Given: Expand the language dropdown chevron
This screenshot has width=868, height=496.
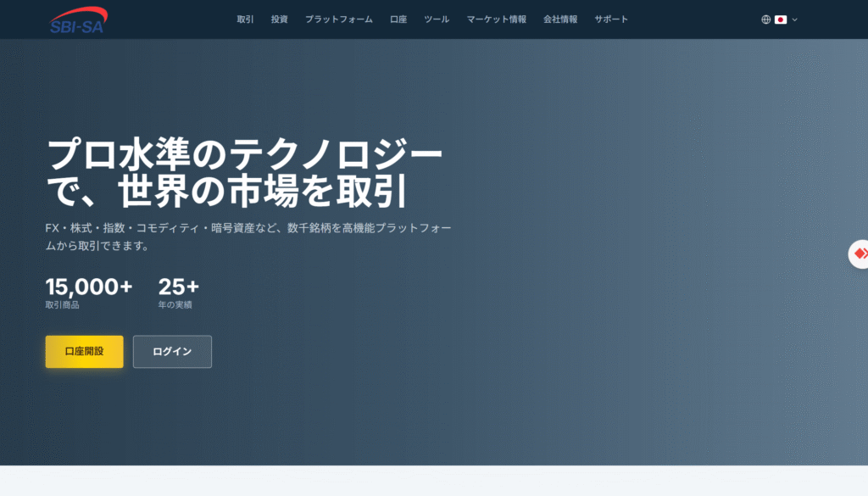Looking at the screenshot, I should (x=794, y=20).
